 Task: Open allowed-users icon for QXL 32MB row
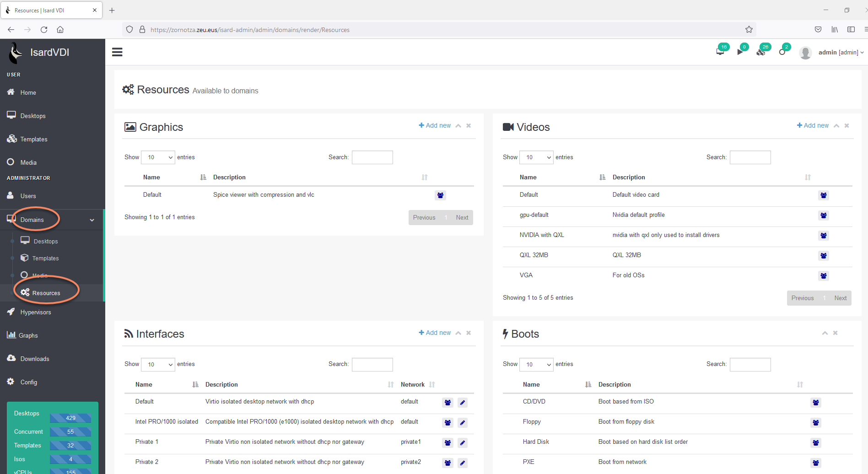(824, 256)
